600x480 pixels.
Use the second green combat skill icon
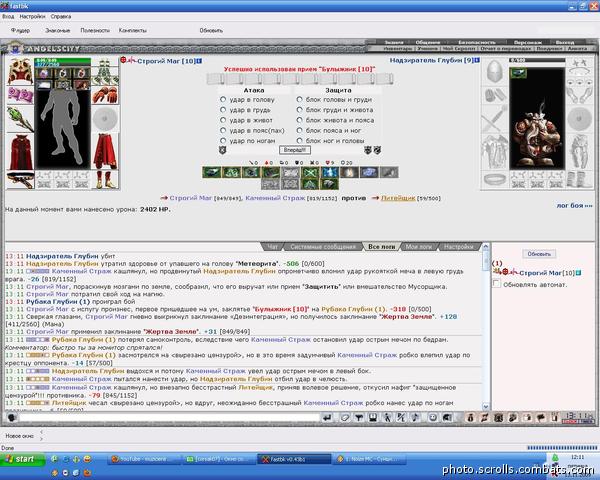231,172
